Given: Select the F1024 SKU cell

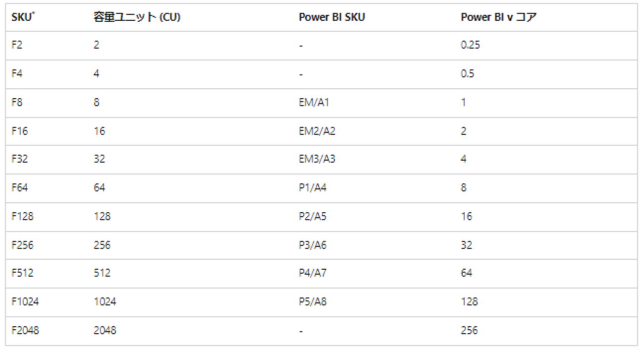Looking at the screenshot, I should (24, 301).
